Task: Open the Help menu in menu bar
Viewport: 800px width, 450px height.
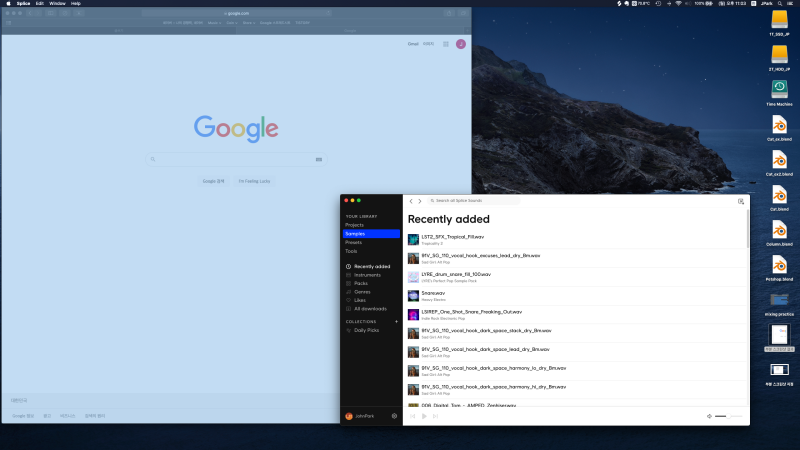Action: coord(76,3)
